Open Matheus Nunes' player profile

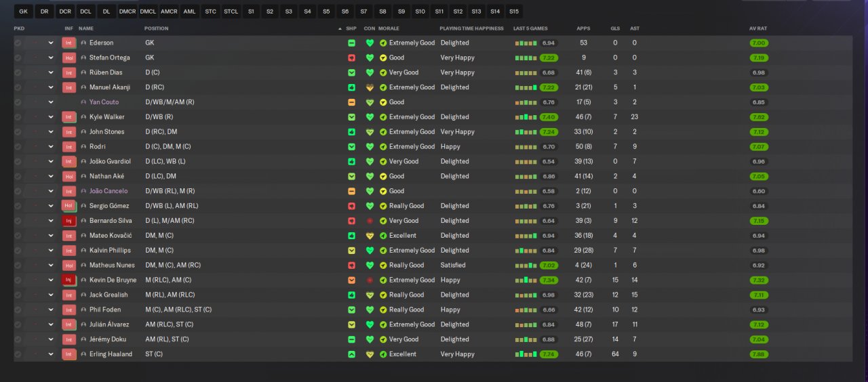(112, 266)
